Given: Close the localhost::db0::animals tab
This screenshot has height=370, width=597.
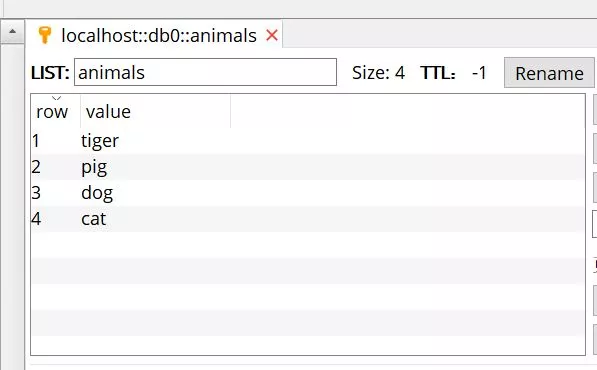Looking at the screenshot, I should (272, 35).
